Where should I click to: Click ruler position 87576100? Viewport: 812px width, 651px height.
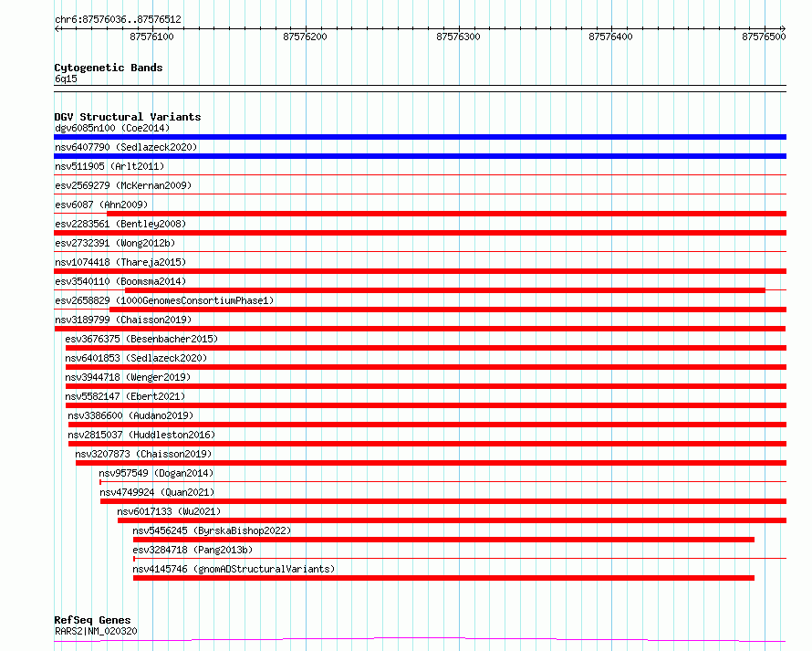click(x=151, y=37)
